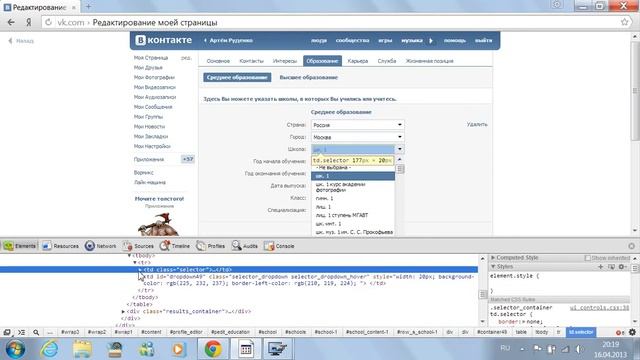Open the Карьера tab

tap(358, 61)
